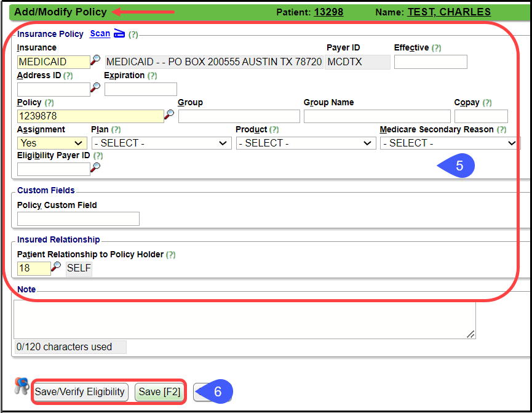Click the Group Name input field

[x=377, y=116]
